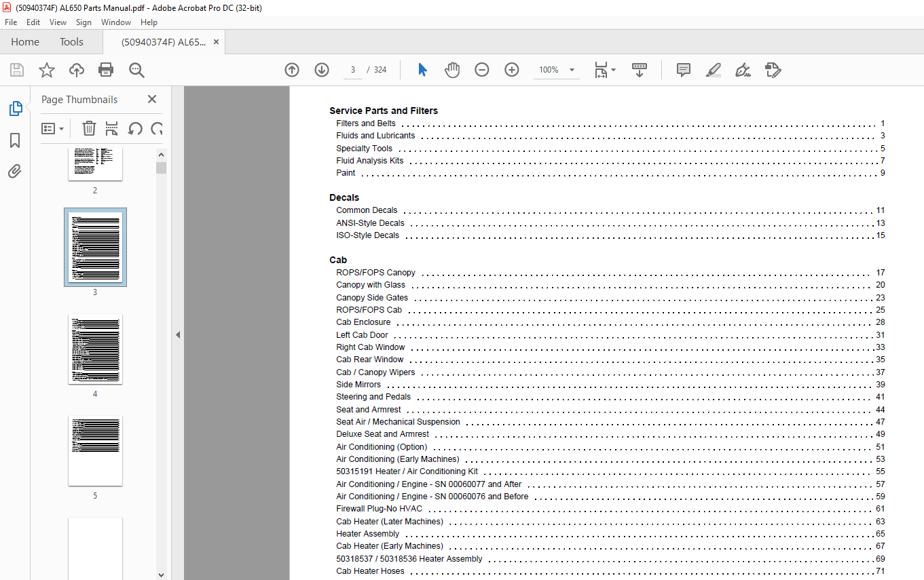The image size is (924, 580).
Task: Open the Specialty Tools entry
Action: 610,149
